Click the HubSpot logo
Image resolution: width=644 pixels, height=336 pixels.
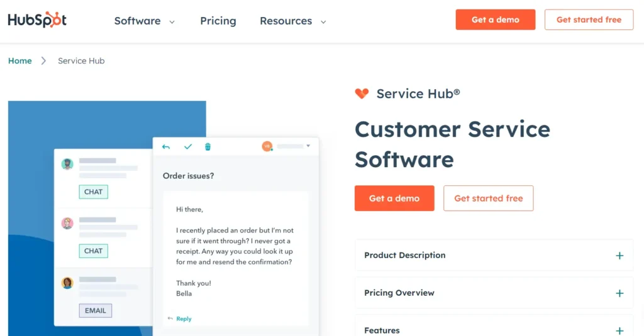37,20
